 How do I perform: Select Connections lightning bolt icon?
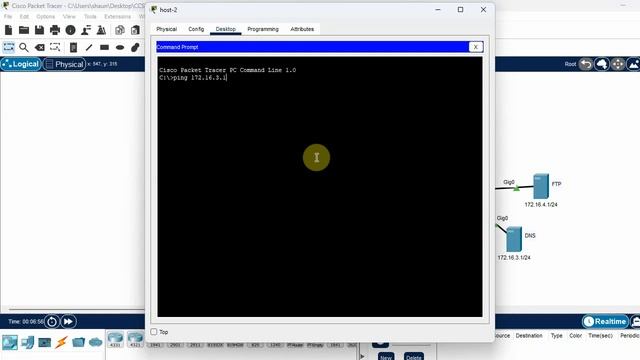pyautogui.click(x=61, y=342)
